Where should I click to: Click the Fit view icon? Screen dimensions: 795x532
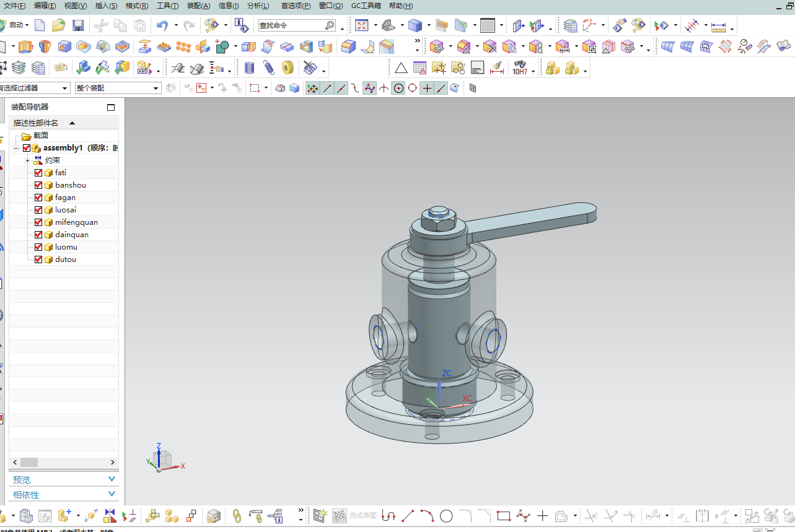[x=362, y=25]
